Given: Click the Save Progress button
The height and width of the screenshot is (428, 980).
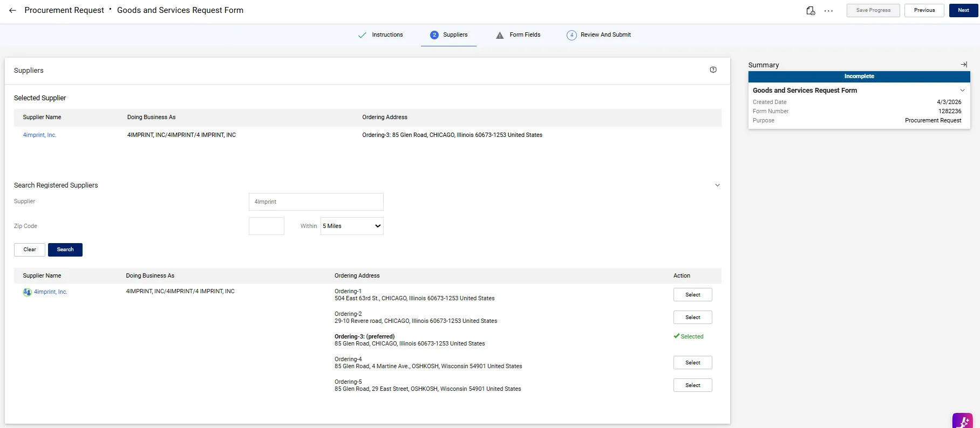Looking at the screenshot, I should 873,10.
